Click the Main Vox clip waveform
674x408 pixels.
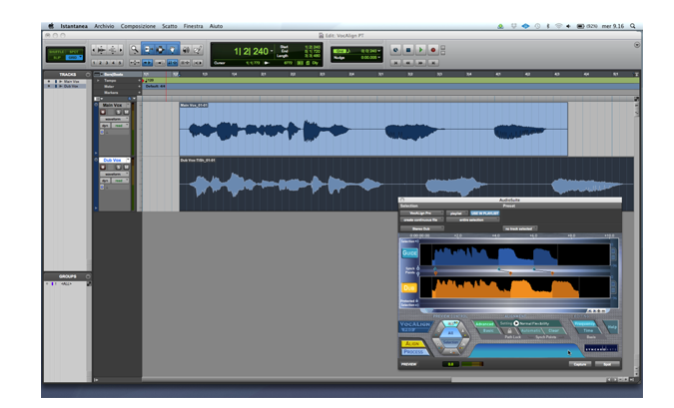coord(374,129)
